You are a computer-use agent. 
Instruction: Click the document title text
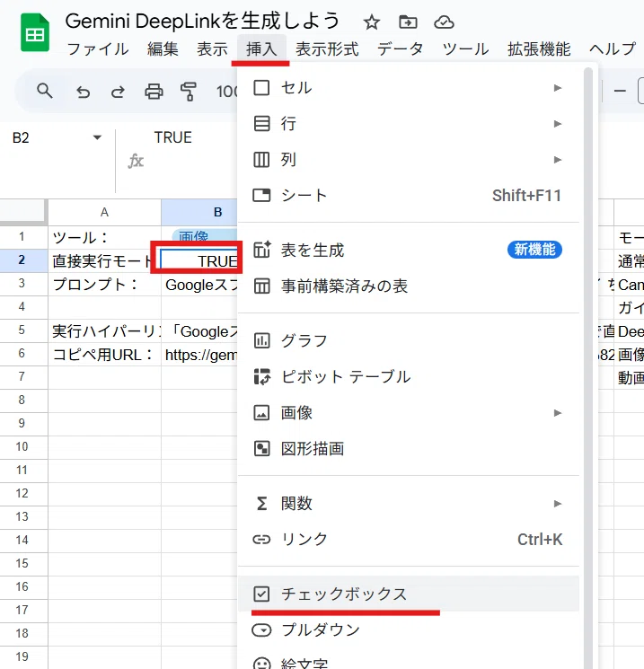tap(202, 21)
